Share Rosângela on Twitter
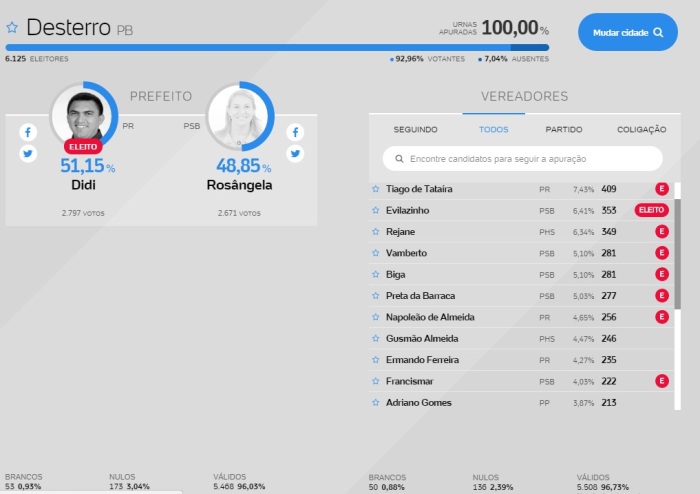 click(295, 154)
